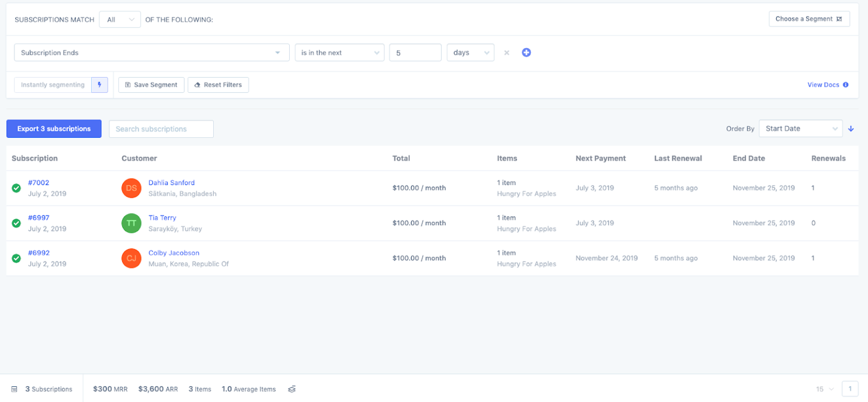Image resolution: width=868 pixels, height=402 pixels.
Task: Click the Reset Filters button
Action: pos(218,84)
